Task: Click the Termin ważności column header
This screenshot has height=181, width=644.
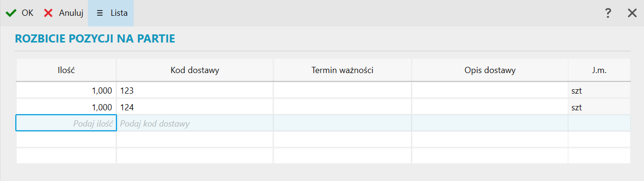Action: click(343, 70)
